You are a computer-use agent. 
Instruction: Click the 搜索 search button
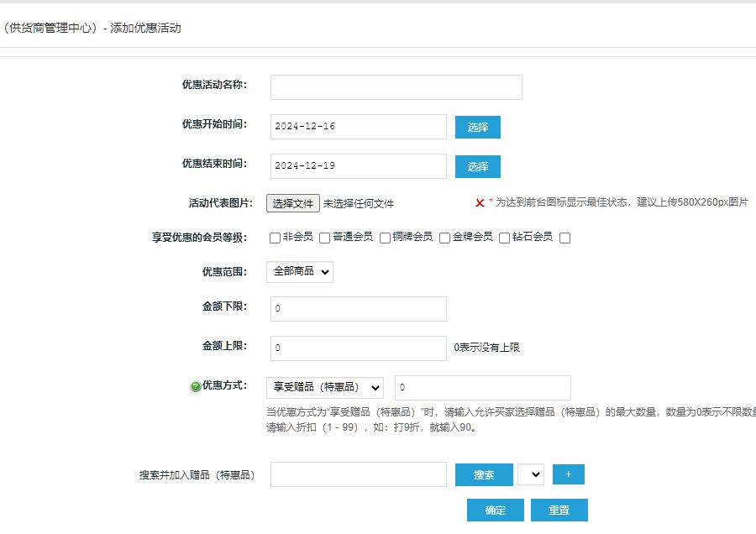[483, 474]
